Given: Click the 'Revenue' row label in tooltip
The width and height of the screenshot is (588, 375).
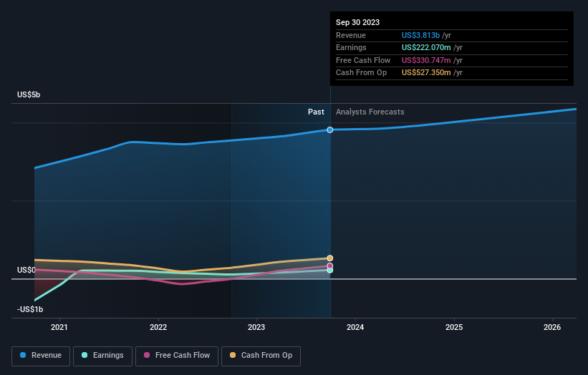Looking at the screenshot, I should (x=351, y=35).
